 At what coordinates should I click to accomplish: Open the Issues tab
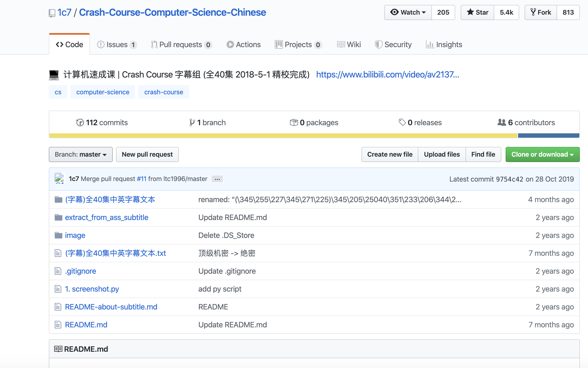[117, 44]
